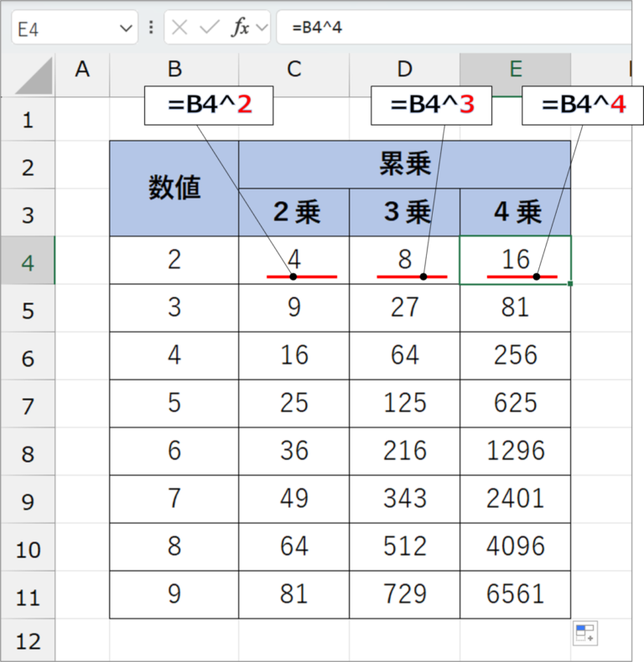Click the formula bar resize dots handle
Screen dimensions: 644x662
[x=151, y=28]
